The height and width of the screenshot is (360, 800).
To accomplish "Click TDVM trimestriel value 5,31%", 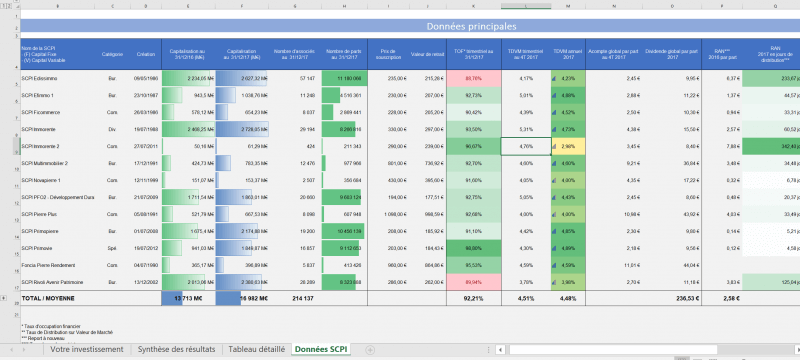I will tap(526, 130).
